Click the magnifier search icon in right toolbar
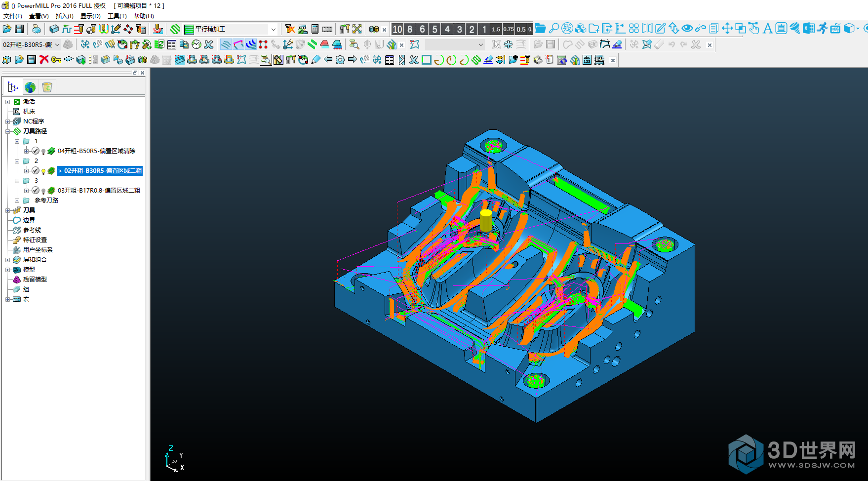Image resolution: width=868 pixels, height=481 pixels. pos(554,29)
